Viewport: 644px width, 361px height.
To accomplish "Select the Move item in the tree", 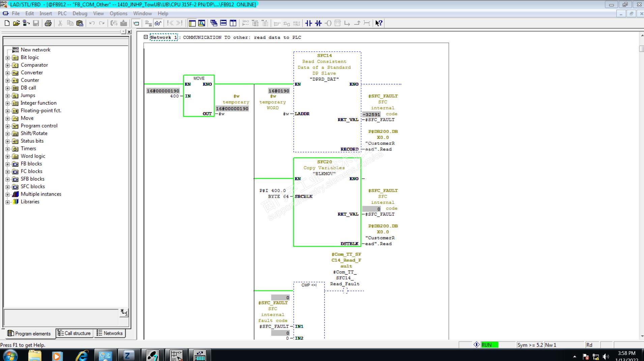I will [x=27, y=118].
